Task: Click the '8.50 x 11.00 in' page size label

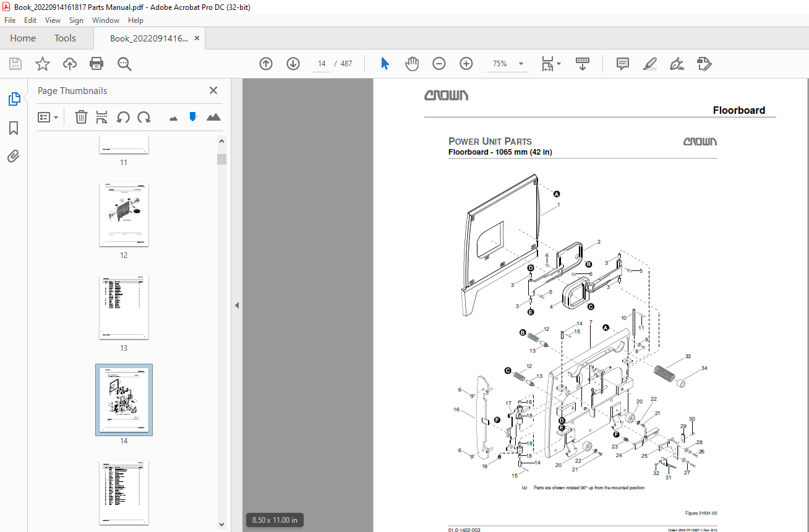Action: click(275, 520)
